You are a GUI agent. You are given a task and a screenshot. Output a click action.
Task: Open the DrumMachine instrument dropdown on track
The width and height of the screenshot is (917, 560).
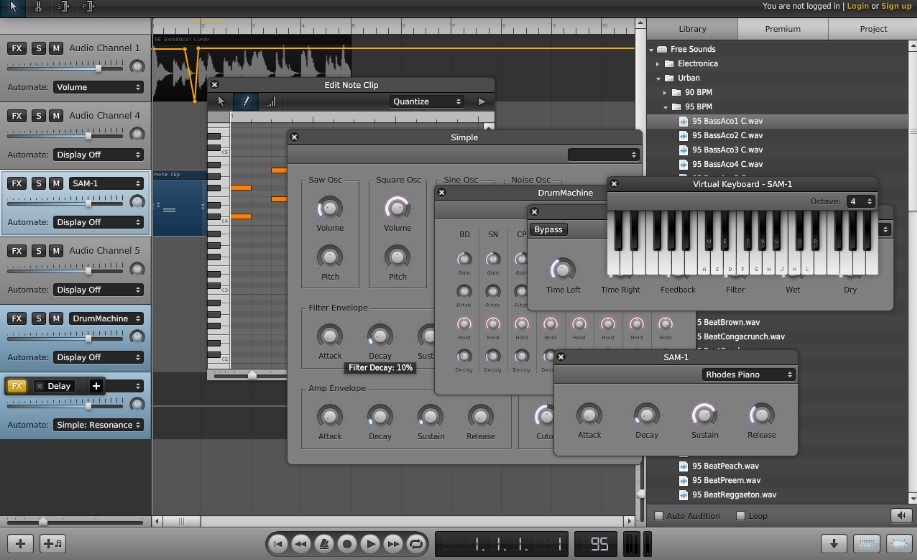click(x=106, y=319)
